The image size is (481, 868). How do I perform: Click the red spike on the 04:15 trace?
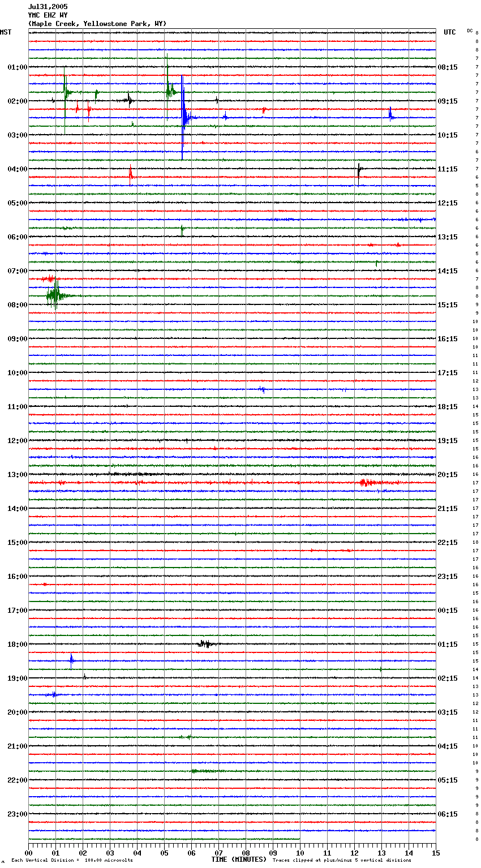tap(131, 174)
